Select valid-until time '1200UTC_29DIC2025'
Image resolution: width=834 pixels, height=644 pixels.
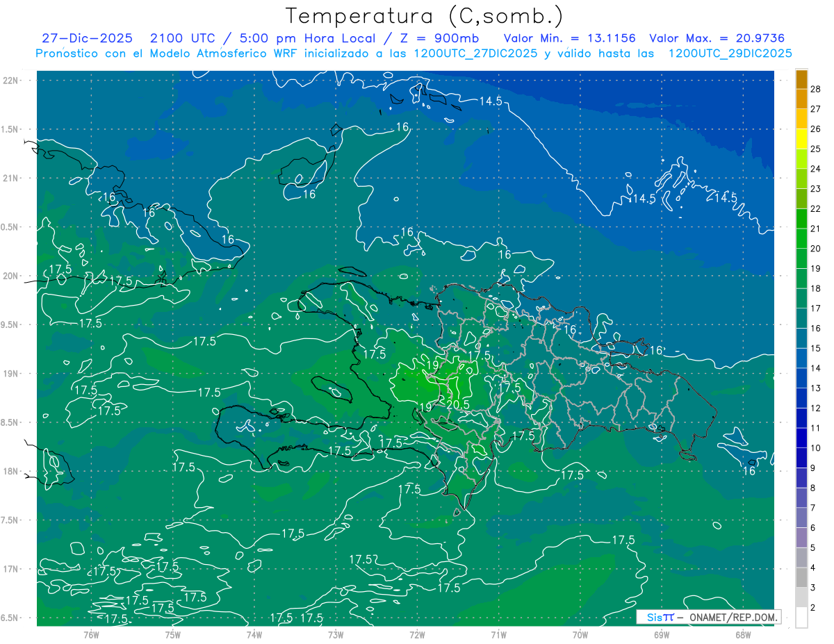tap(730, 53)
